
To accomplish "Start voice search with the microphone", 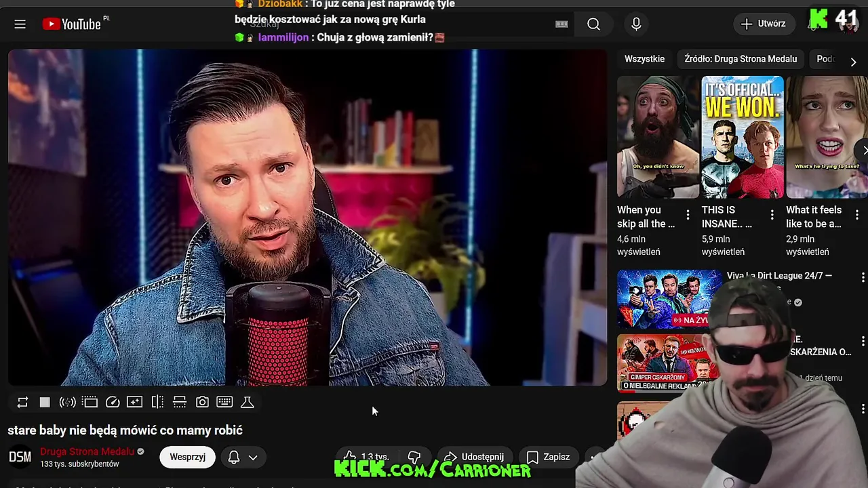I will [x=636, y=24].
